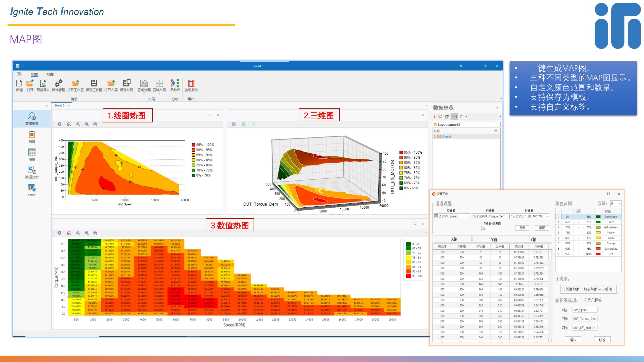Switch to the 视图 ribbon tab
The width and height of the screenshot is (644, 362).
point(50,74)
